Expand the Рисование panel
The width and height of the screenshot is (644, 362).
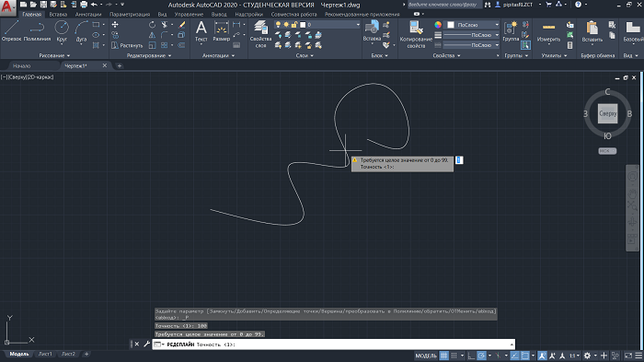point(54,55)
